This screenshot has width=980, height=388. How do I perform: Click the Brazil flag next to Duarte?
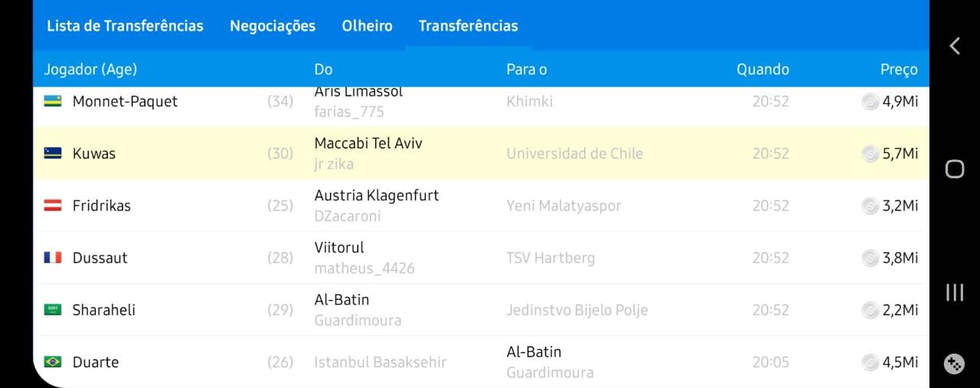53,362
